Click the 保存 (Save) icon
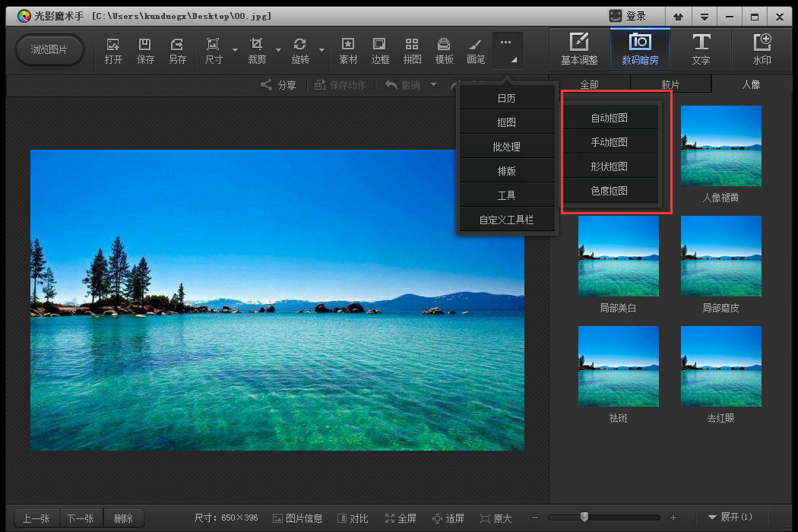The image size is (798, 532). pos(145,50)
